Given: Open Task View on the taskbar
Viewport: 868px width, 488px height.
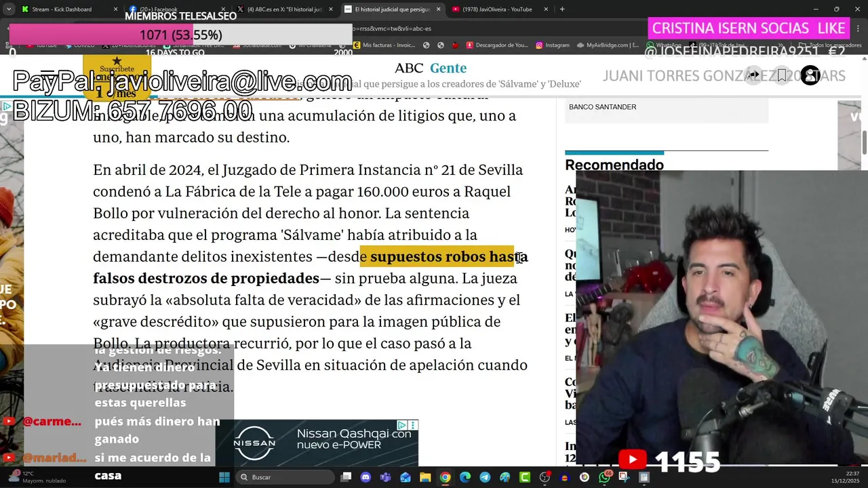Looking at the screenshot, I should click(x=346, y=477).
